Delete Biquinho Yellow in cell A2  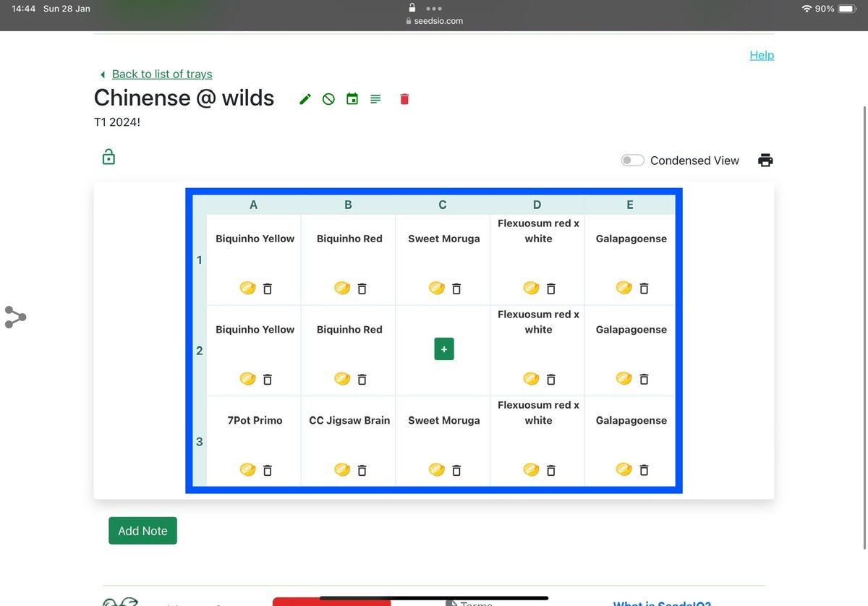pyautogui.click(x=268, y=379)
